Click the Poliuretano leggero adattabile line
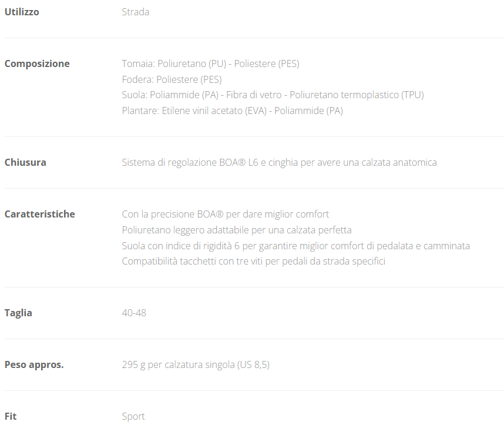 [x=236, y=230]
